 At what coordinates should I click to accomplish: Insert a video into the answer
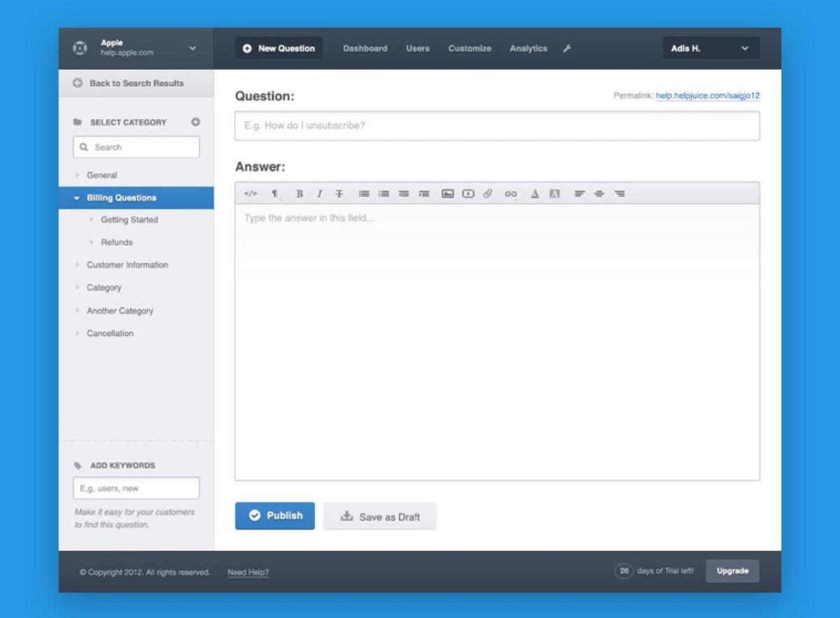(x=468, y=194)
